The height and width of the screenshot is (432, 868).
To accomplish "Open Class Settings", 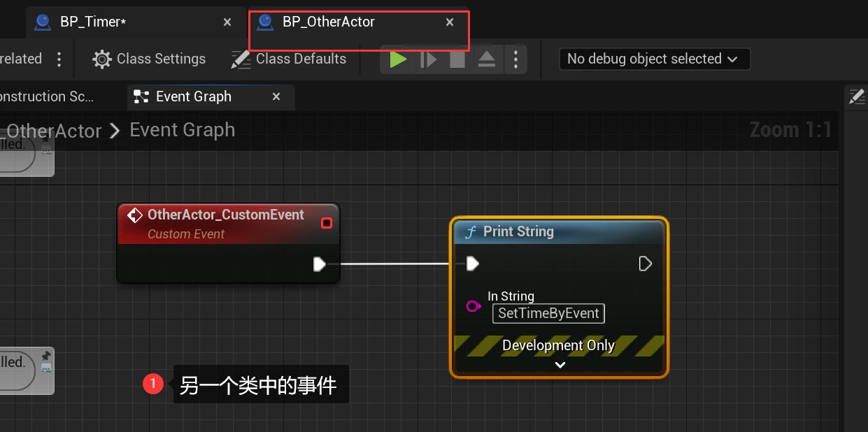I will click(x=150, y=59).
